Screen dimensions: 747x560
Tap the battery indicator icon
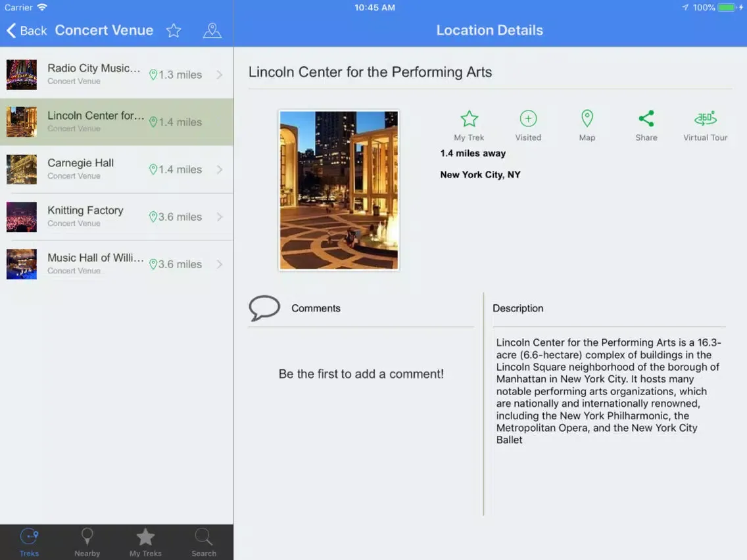(727, 7)
